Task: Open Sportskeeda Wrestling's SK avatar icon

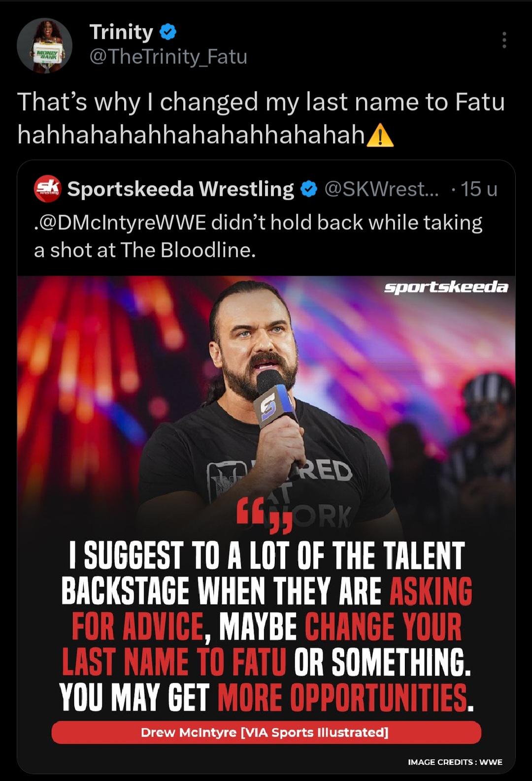Action: coord(47,189)
